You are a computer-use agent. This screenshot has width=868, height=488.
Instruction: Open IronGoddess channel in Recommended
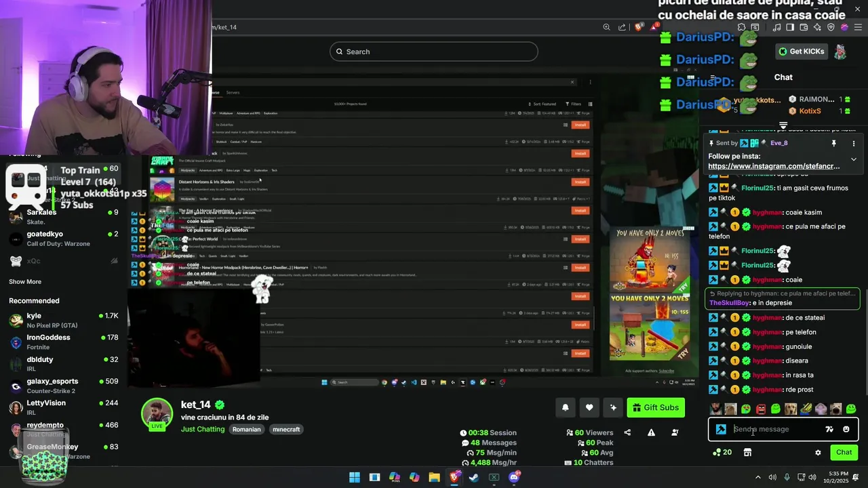click(64, 342)
